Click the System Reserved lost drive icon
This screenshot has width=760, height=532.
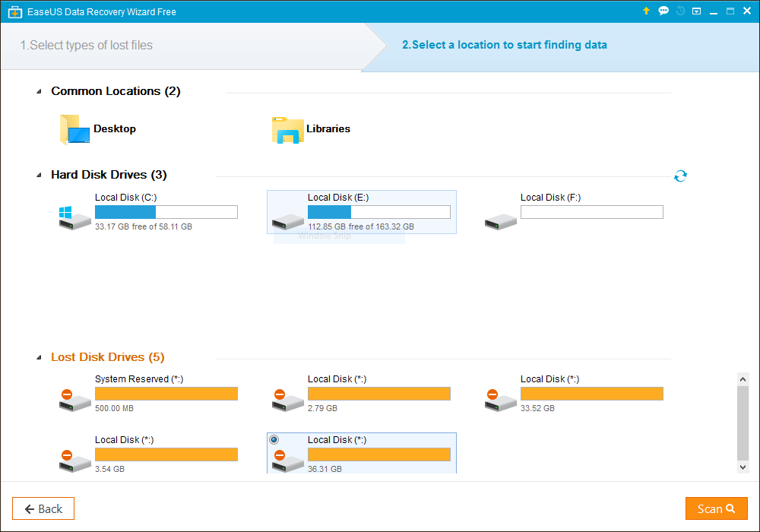pos(74,401)
